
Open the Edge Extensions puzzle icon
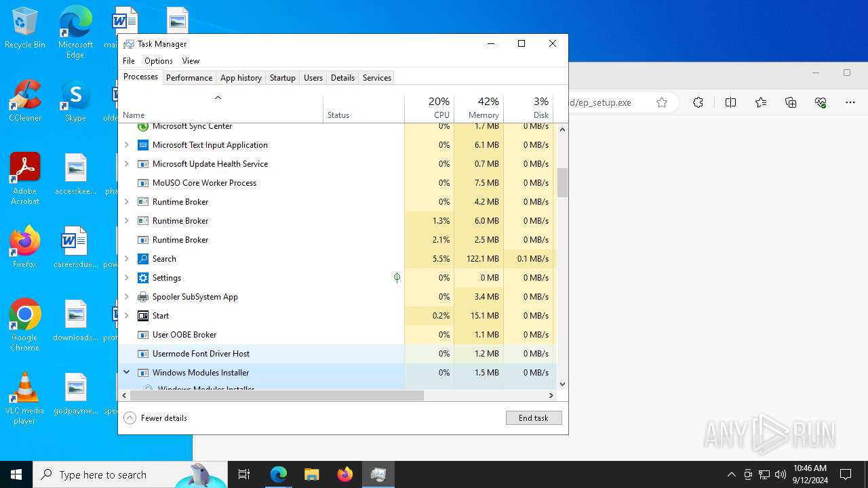698,102
